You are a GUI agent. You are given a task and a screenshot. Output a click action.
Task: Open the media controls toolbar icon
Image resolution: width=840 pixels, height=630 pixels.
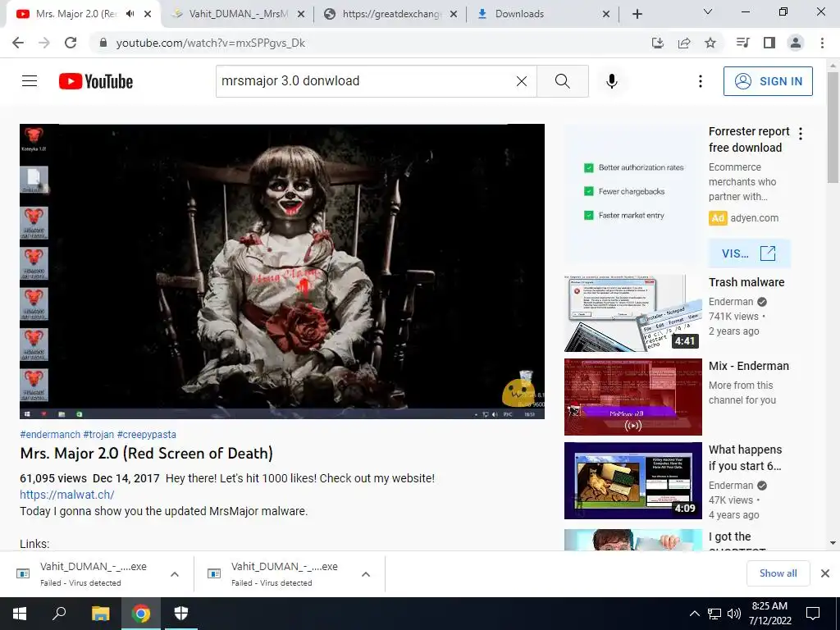click(742, 43)
